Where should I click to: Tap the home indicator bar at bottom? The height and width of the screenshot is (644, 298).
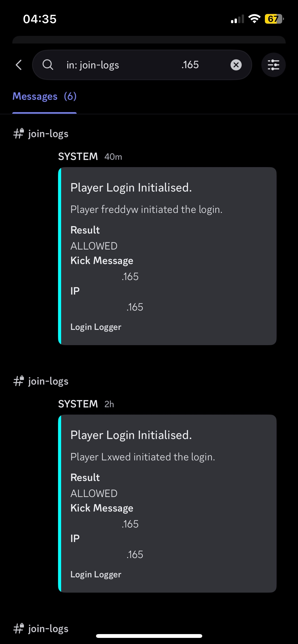click(149, 636)
